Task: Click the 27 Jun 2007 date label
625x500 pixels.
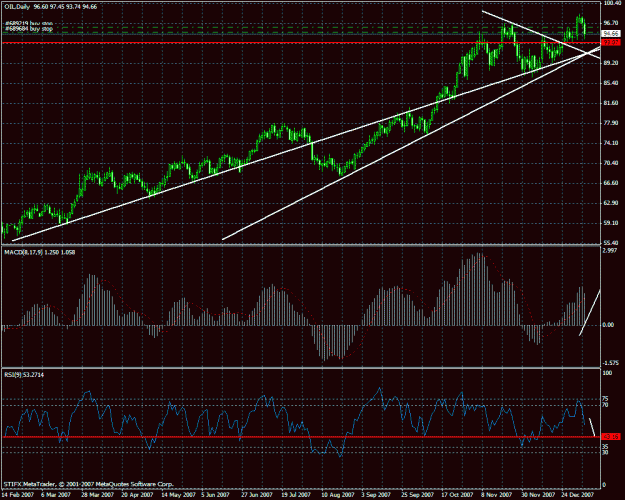Action: pyautogui.click(x=257, y=494)
